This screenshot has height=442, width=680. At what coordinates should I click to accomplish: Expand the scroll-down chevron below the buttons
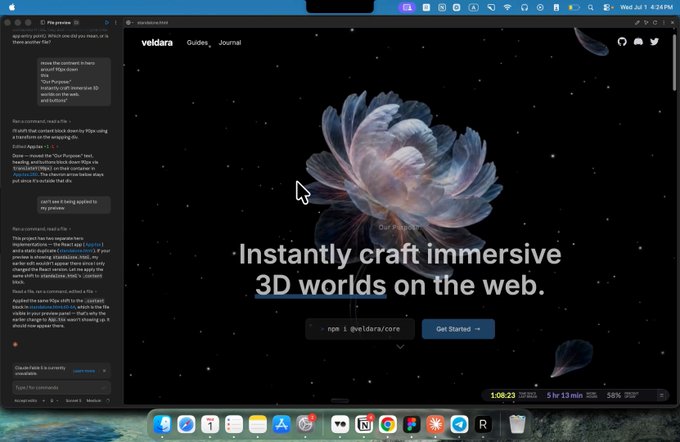(x=400, y=347)
